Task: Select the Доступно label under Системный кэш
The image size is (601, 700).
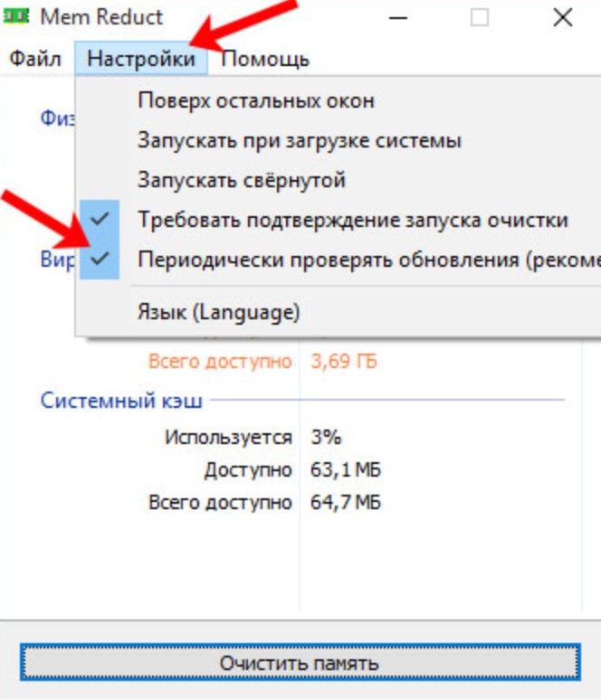Action: click(248, 470)
